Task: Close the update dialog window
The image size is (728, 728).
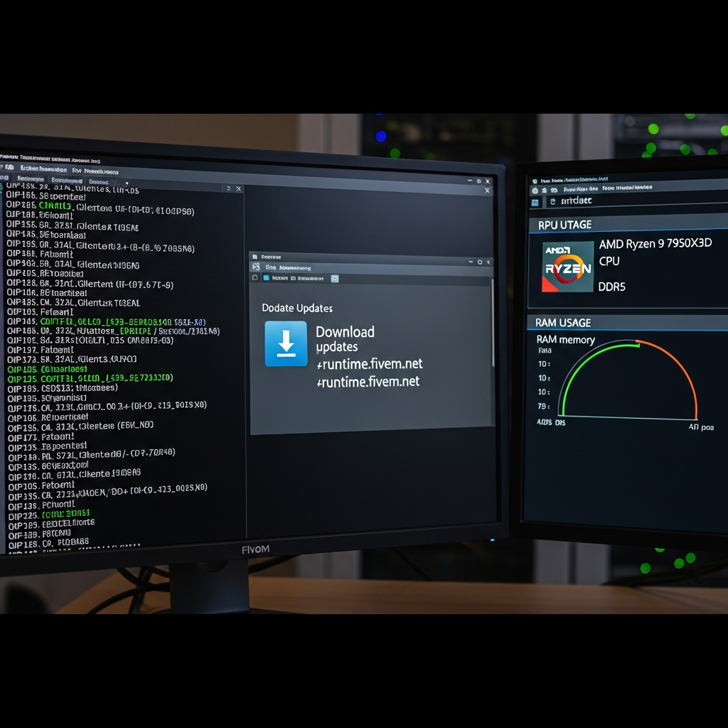Action: [488, 262]
